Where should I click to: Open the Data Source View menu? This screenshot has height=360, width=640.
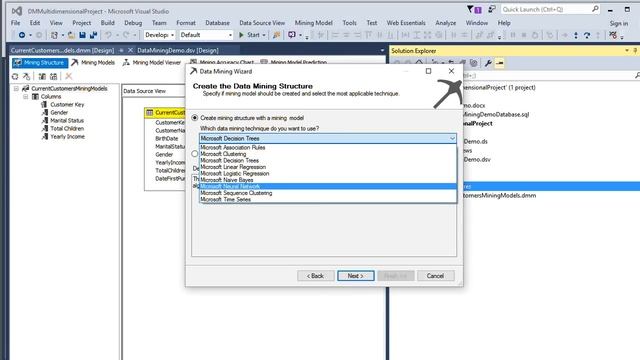(x=262, y=23)
